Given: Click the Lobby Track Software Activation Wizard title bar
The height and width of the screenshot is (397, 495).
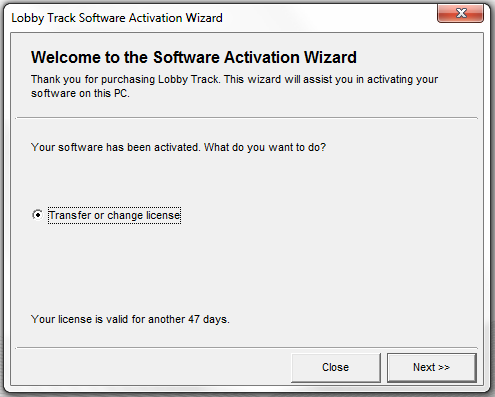Looking at the screenshot, I should [220, 18].
